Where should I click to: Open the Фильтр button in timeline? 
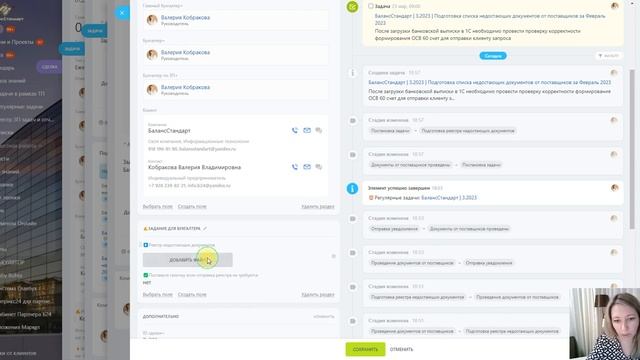[x=609, y=56]
